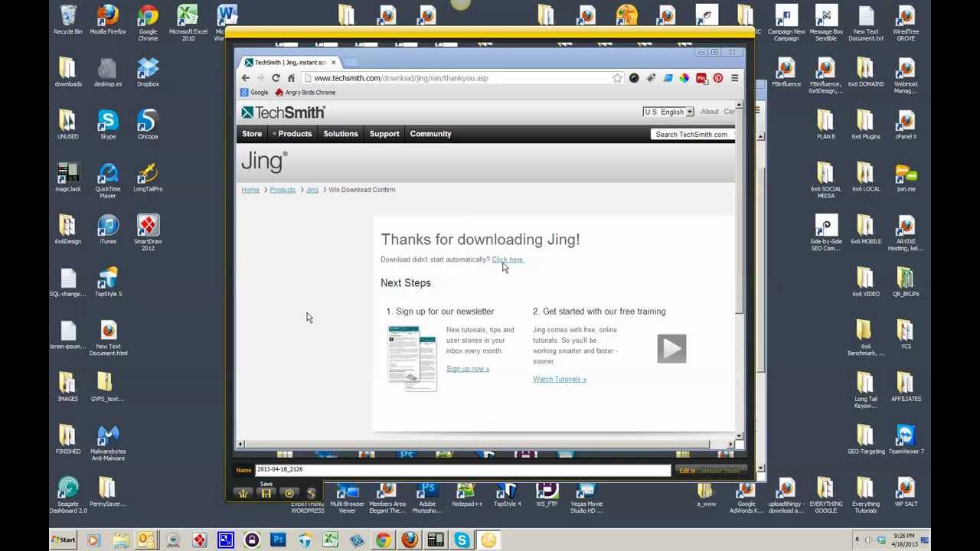This screenshot has width=980, height=551.
Task: Click the Jing breadcrumb link
Action: coord(312,190)
